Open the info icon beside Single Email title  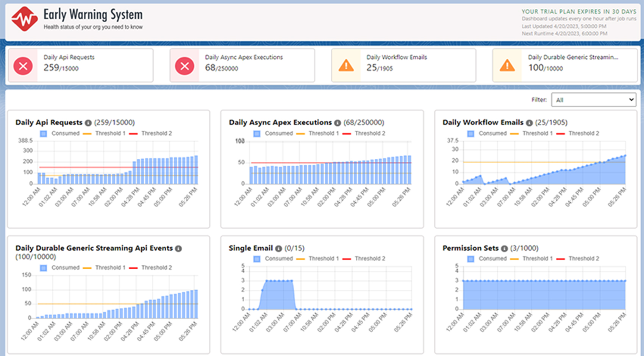coord(279,248)
